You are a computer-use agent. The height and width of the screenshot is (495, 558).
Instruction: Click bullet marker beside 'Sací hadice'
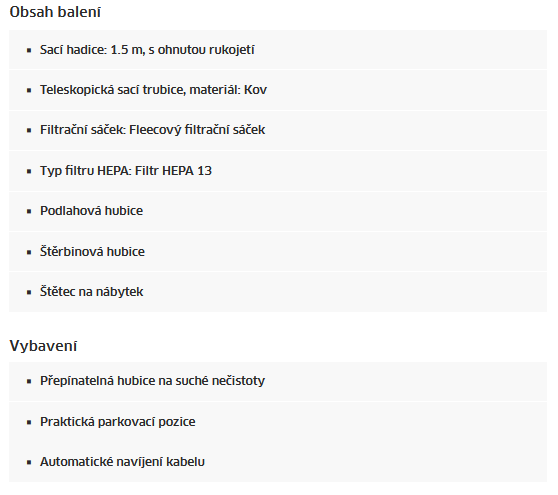29,51
